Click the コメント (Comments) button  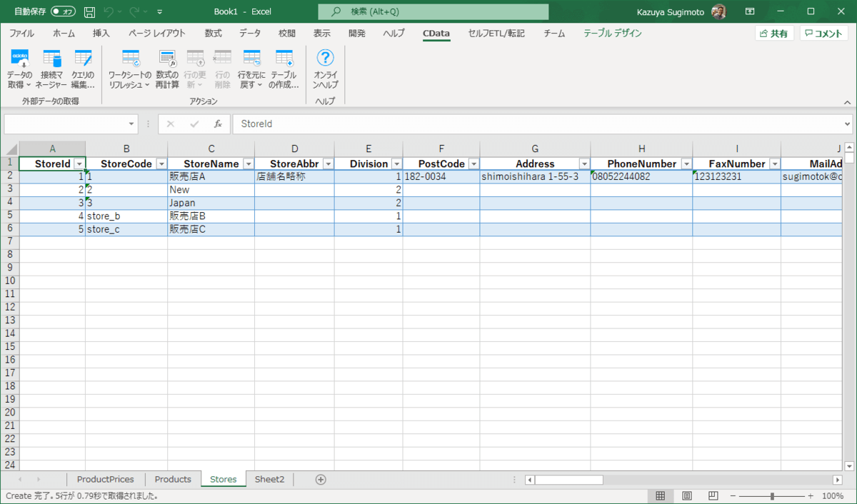pyautogui.click(x=824, y=33)
